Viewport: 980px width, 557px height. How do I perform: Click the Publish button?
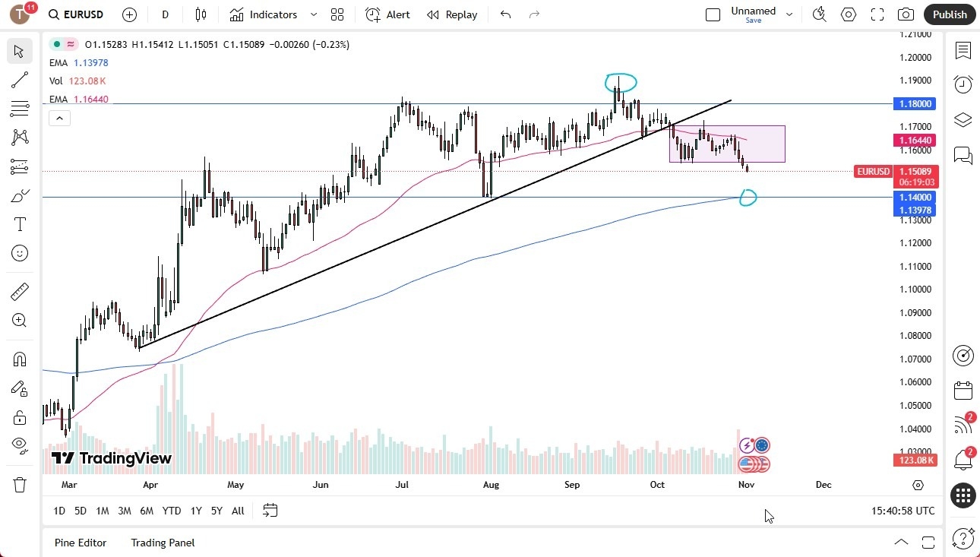pos(949,14)
